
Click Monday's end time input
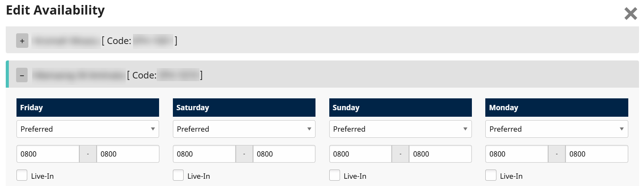(x=596, y=154)
